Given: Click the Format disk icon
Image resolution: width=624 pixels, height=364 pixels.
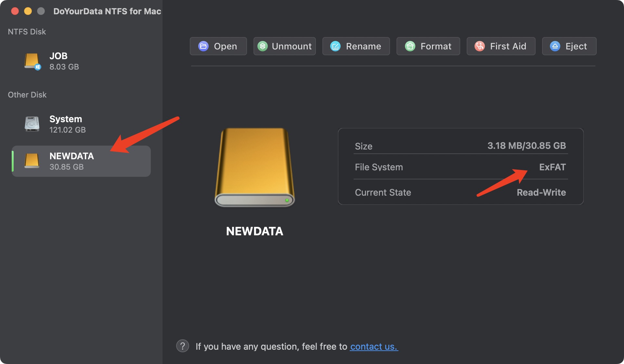Looking at the screenshot, I should 410,46.
